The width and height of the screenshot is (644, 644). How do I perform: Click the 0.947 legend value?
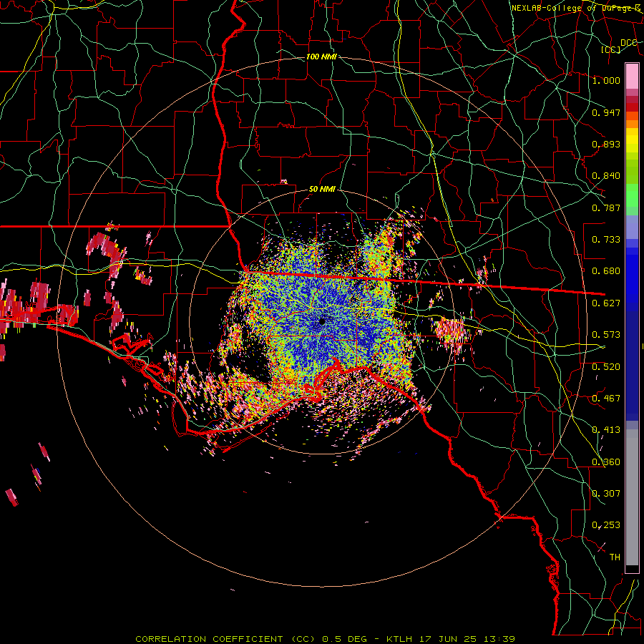[606, 112]
